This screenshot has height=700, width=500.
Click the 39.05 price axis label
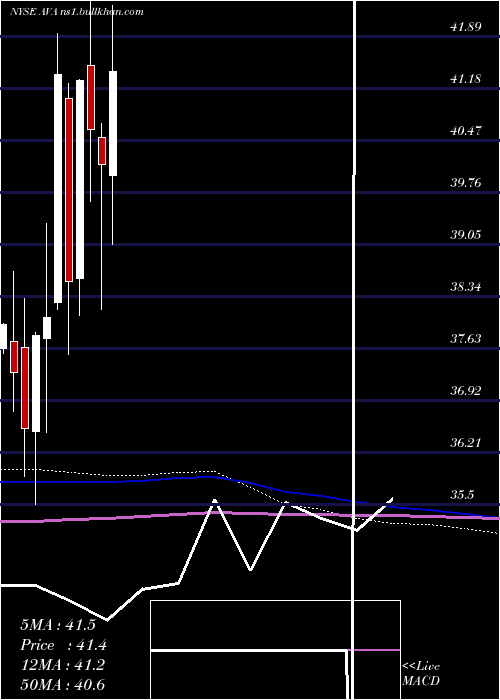pyautogui.click(x=466, y=235)
